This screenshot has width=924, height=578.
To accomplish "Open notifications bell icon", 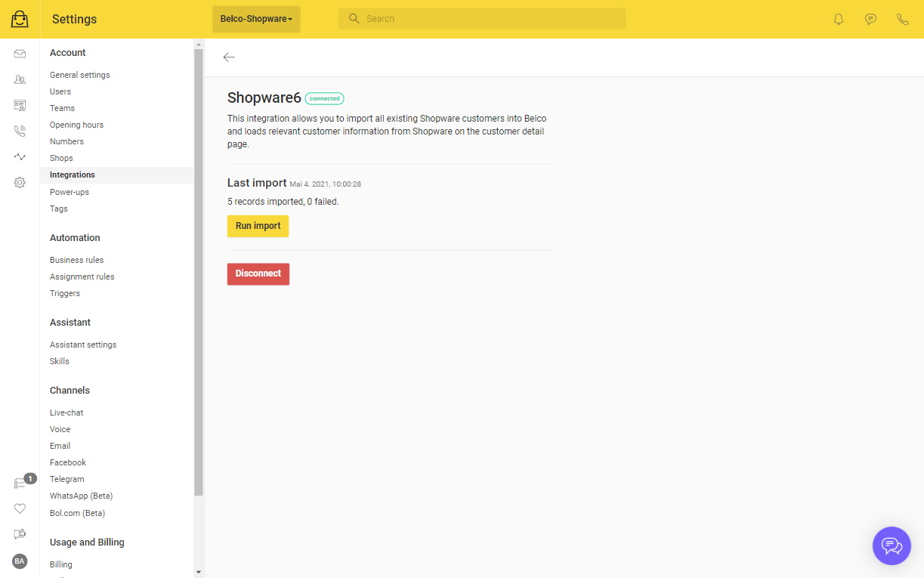I will [x=839, y=19].
